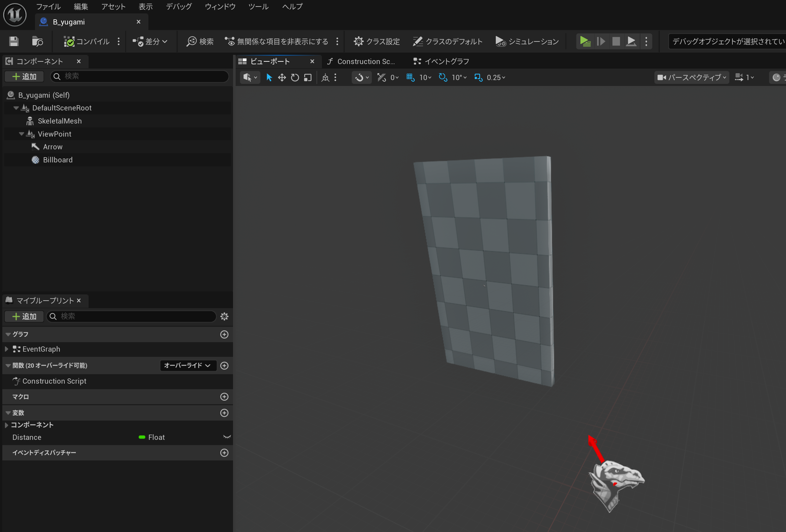This screenshot has height=532, width=786.
Task: Toggle grid snapping icon
Action: coord(410,77)
